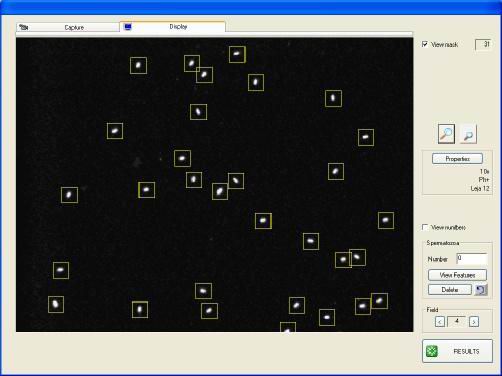Switch to the Capture tab

click(x=68, y=27)
